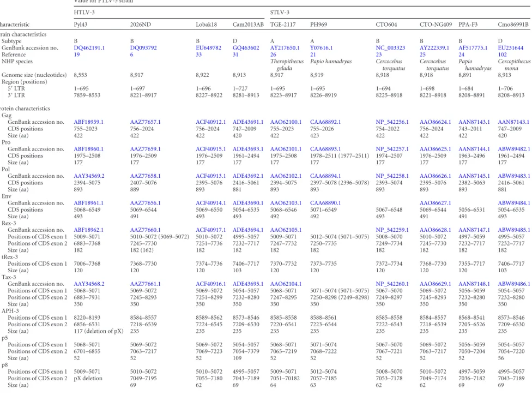Open Pol accession AAZ77658.1
The width and height of the screenshot is (532, 401).
146,176
